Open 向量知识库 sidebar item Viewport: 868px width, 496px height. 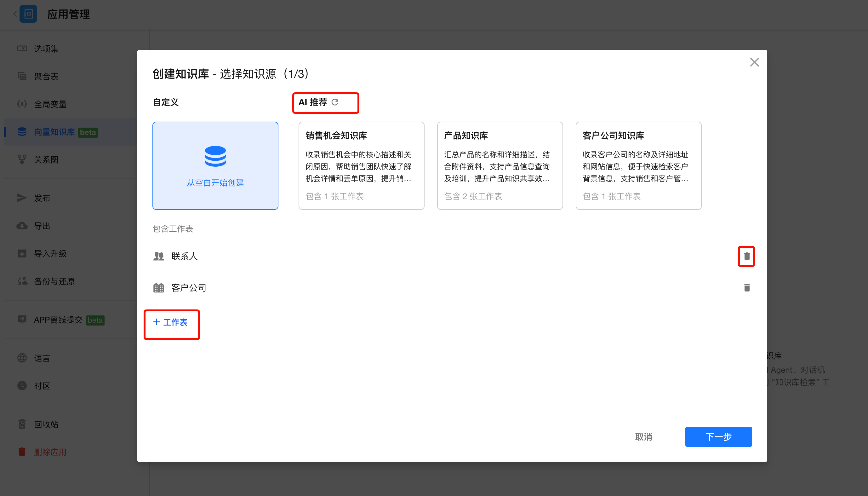coord(54,132)
